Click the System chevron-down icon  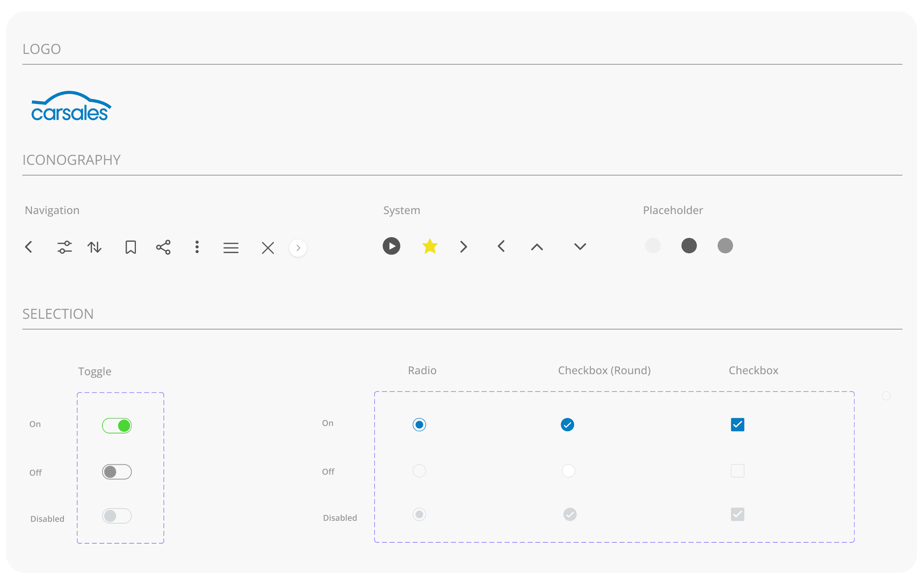point(580,246)
